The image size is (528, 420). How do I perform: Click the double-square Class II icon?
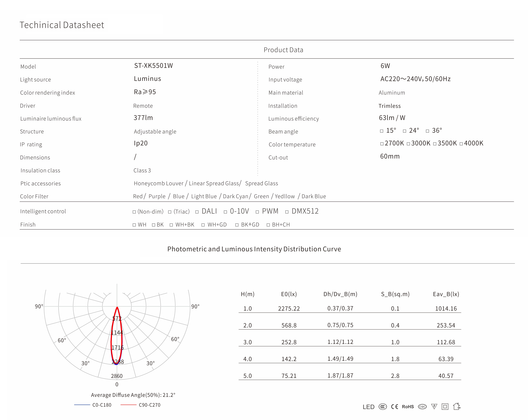(x=445, y=407)
